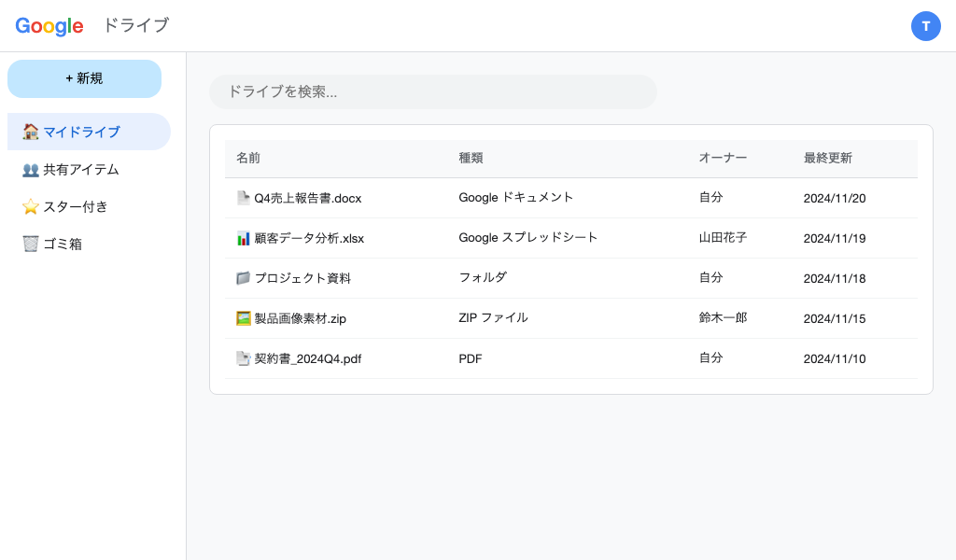This screenshot has width=956, height=560.
Task: Click the ドライブを検索 search field
Action: (433, 91)
